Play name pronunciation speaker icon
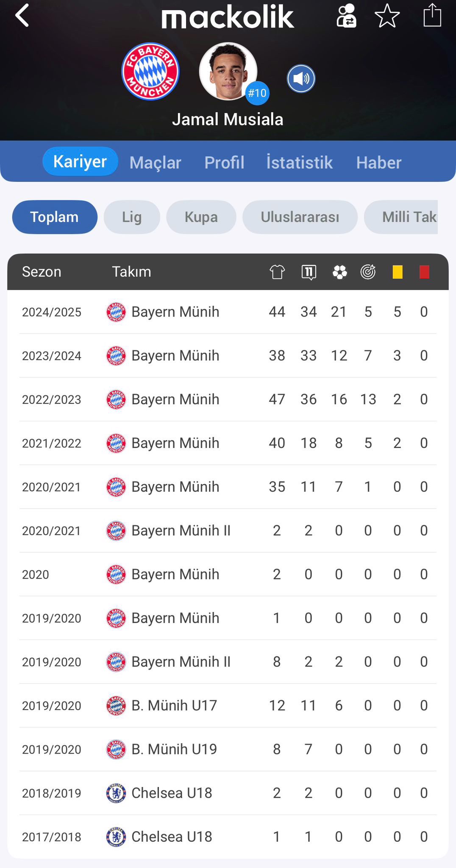 coord(301,79)
